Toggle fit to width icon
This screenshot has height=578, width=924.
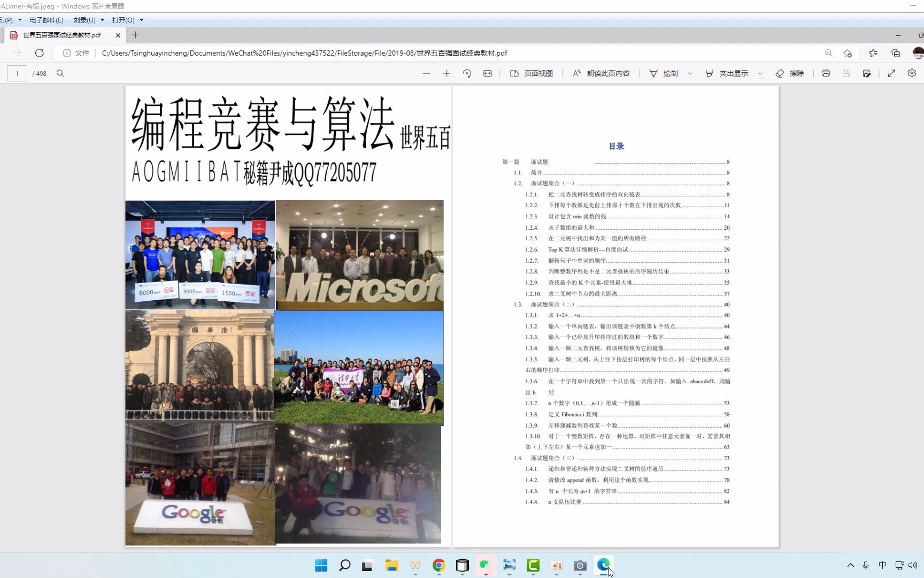coord(488,73)
